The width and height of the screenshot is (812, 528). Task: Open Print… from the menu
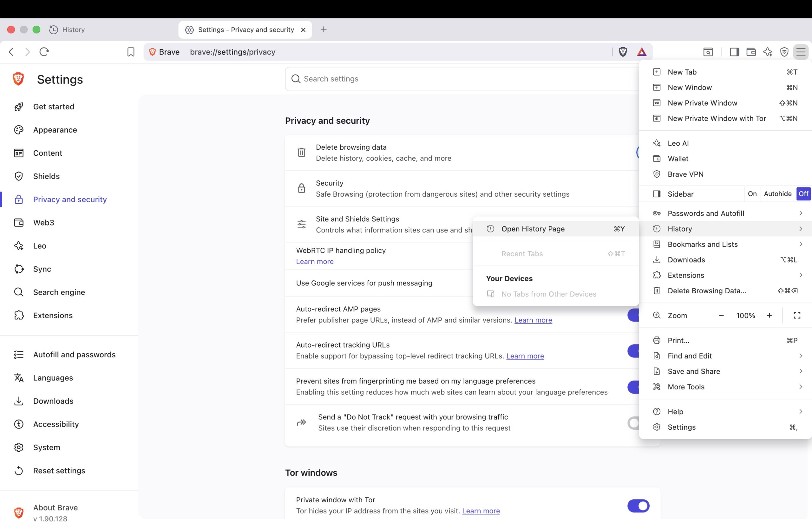[725, 340]
